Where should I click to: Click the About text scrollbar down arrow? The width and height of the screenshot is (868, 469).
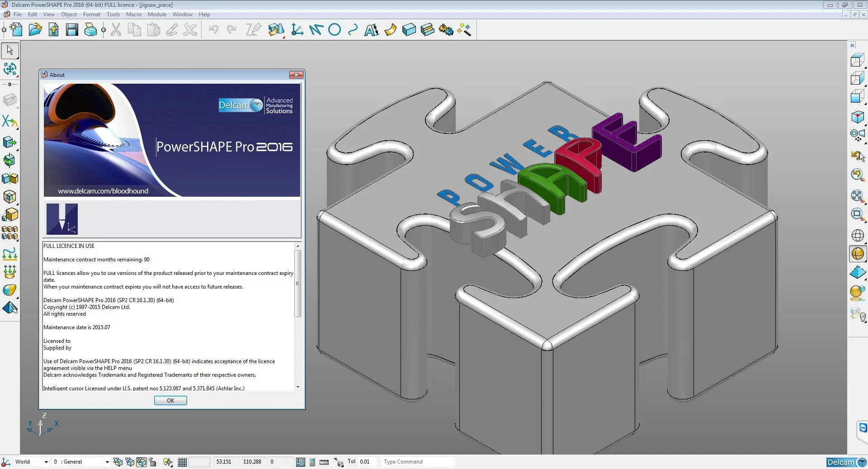297,387
